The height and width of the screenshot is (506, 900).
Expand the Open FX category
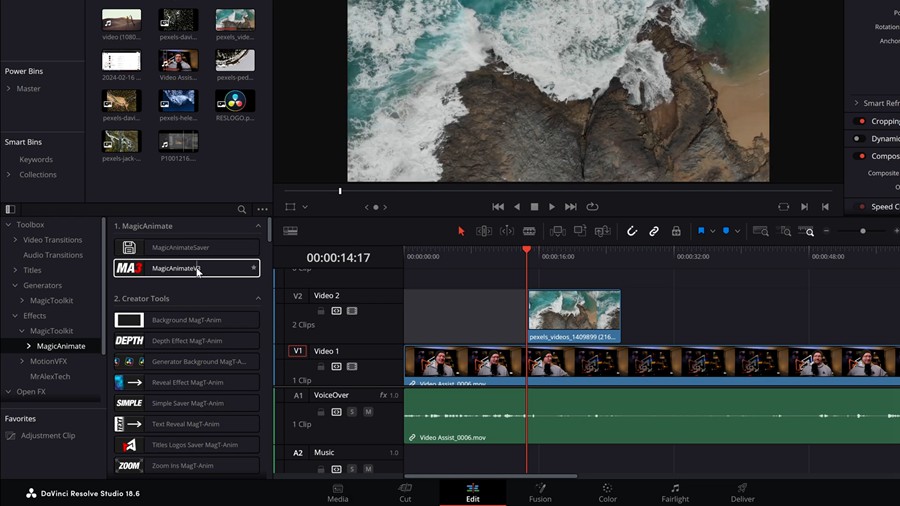click(8, 391)
